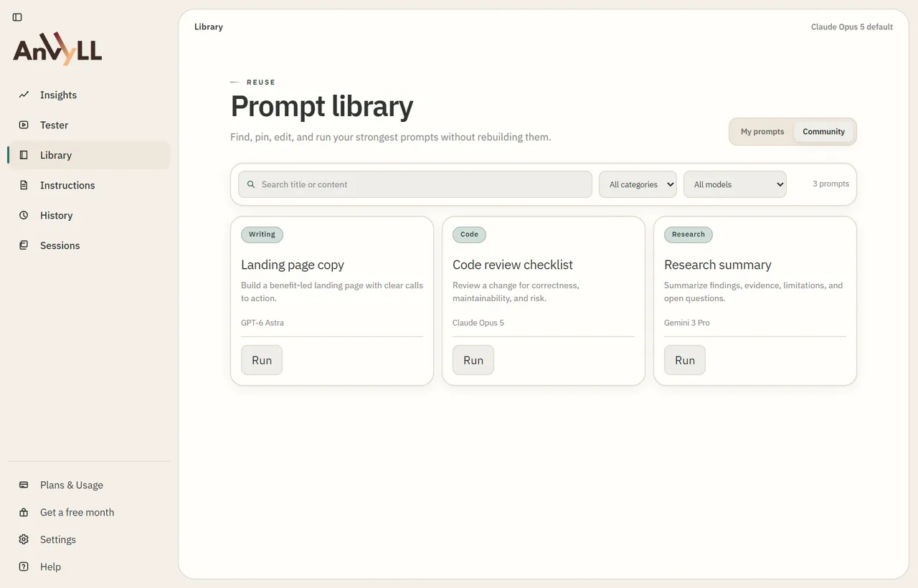Click the Landing page copy title
The image size is (918, 588).
(293, 265)
